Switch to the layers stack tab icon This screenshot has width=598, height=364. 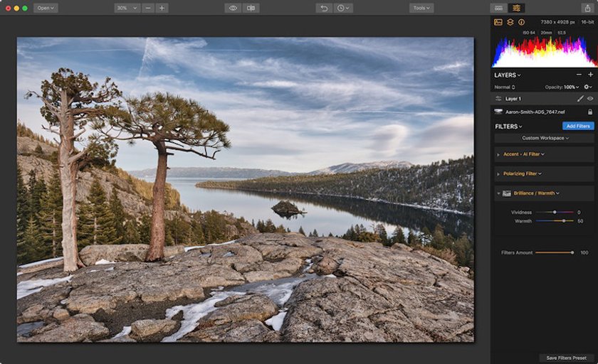click(x=510, y=22)
